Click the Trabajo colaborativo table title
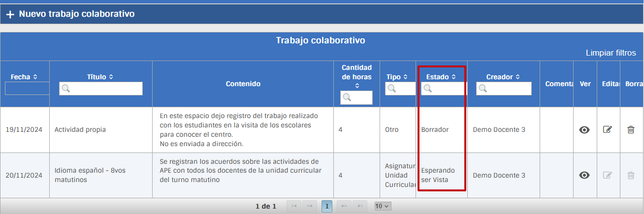 click(321, 40)
